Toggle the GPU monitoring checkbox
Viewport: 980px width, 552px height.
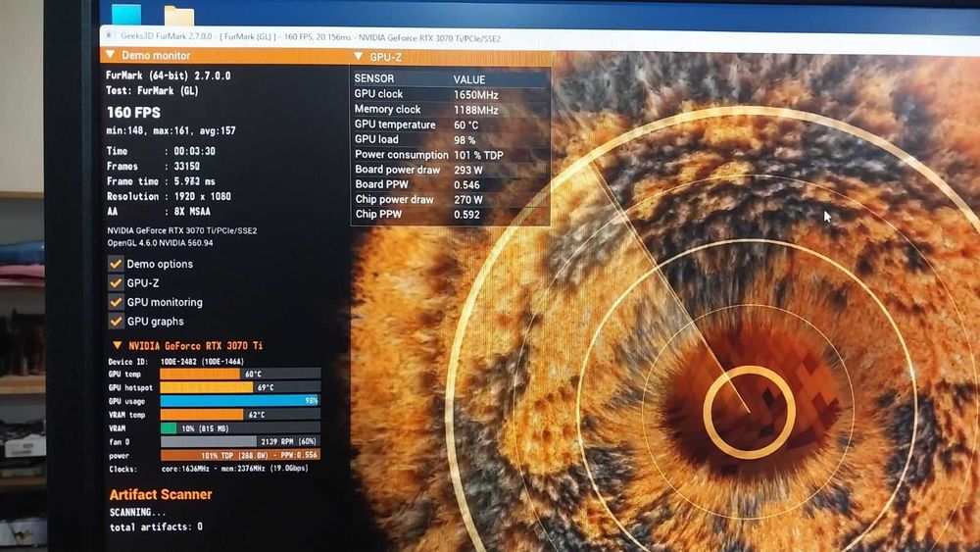[x=116, y=302]
